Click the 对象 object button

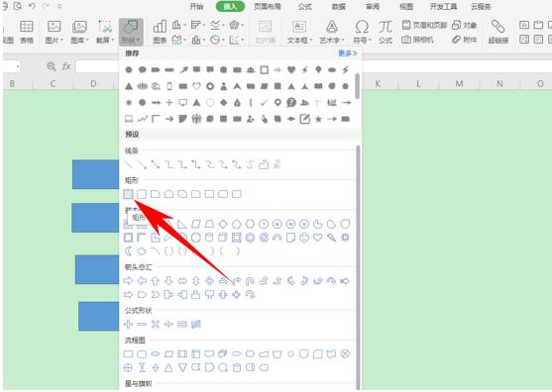[465, 25]
